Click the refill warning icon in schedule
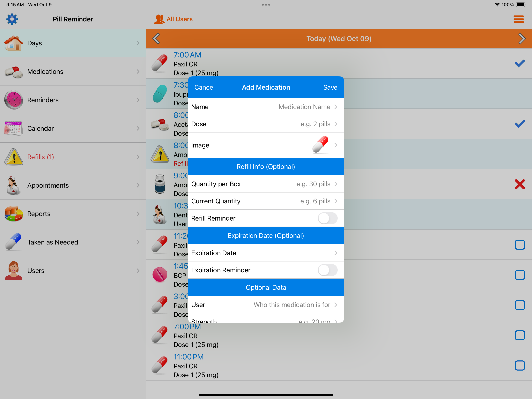The height and width of the screenshot is (399, 532). tap(160, 154)
